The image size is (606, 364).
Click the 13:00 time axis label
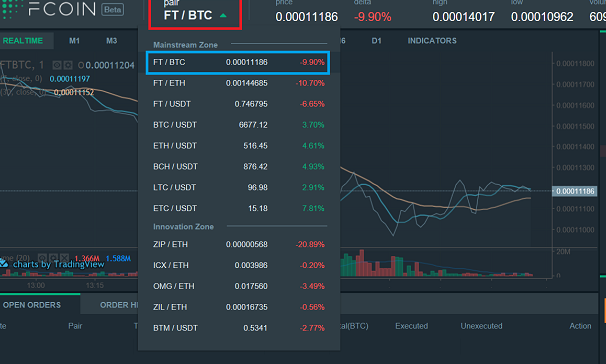pyautogui.click(x=36, y=285)
